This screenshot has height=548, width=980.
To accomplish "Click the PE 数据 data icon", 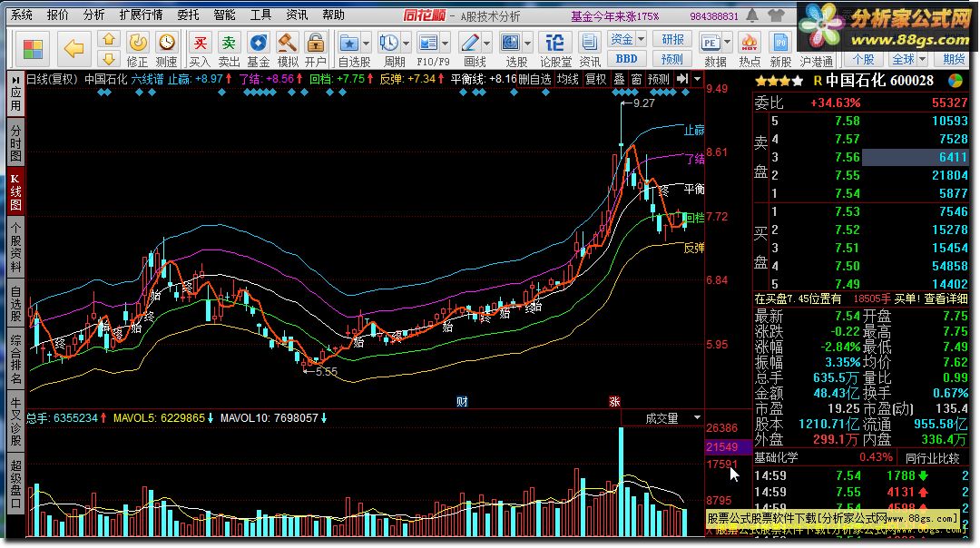I will click(x=710, y=43).
